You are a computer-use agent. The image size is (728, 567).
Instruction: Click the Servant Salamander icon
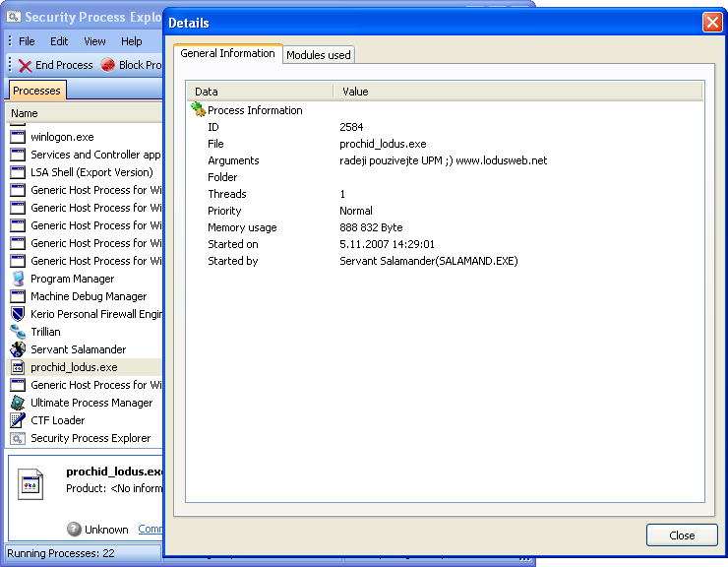coord(18,349)
